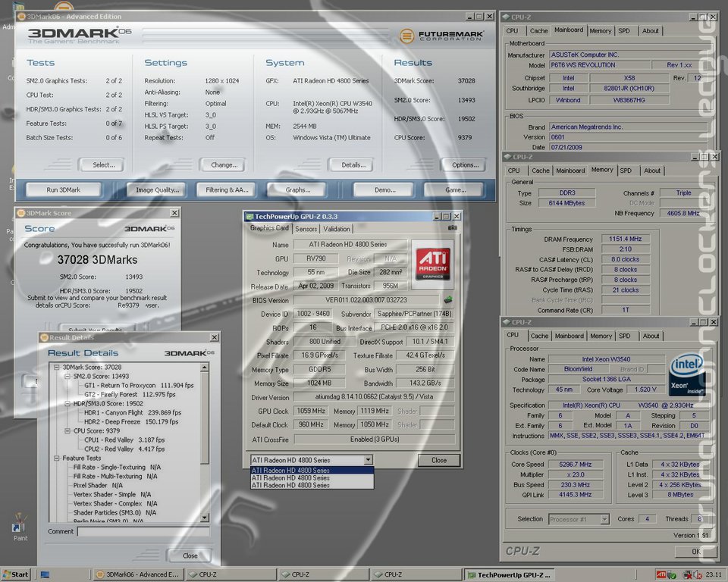This screenshot has width=728, height=582.
Task: Click the Run 3DMark button
Action: click(x=64, y=189)
